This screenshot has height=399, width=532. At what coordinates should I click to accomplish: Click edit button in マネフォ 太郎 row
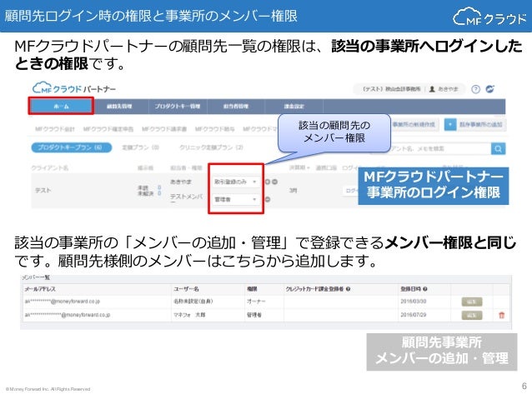[472, 315]
